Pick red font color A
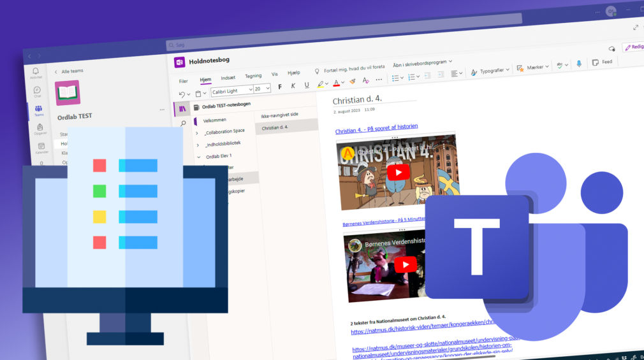 [x=337, y=83]
